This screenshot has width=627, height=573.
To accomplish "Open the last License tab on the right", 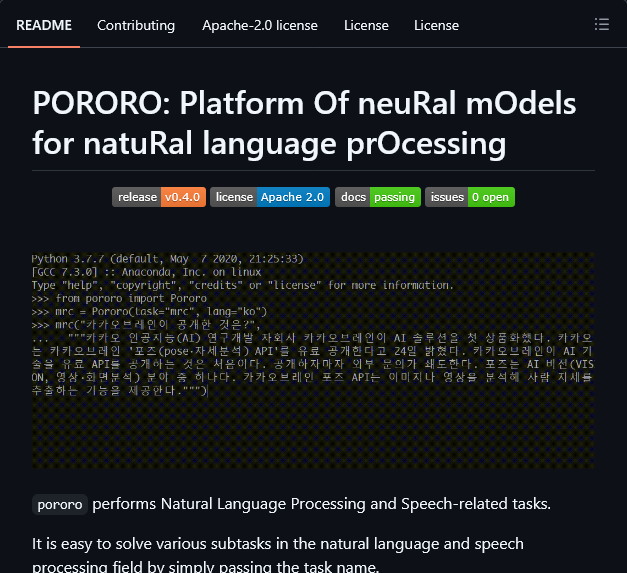I will click(x=436, y=25).
